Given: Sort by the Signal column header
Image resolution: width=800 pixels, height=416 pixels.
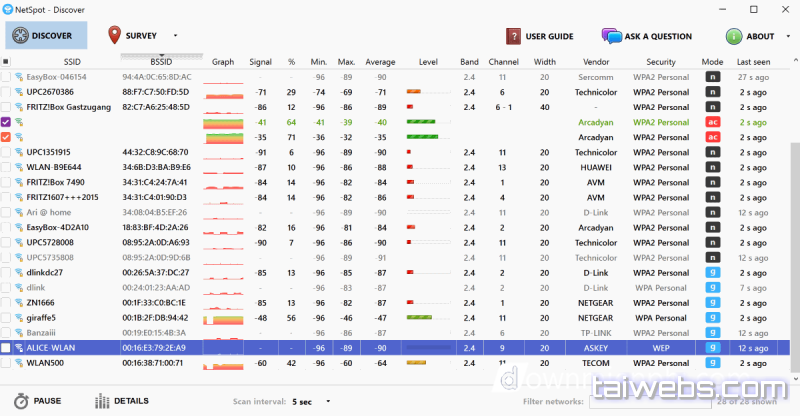Looking at the screenshot, I should point(260,61).
